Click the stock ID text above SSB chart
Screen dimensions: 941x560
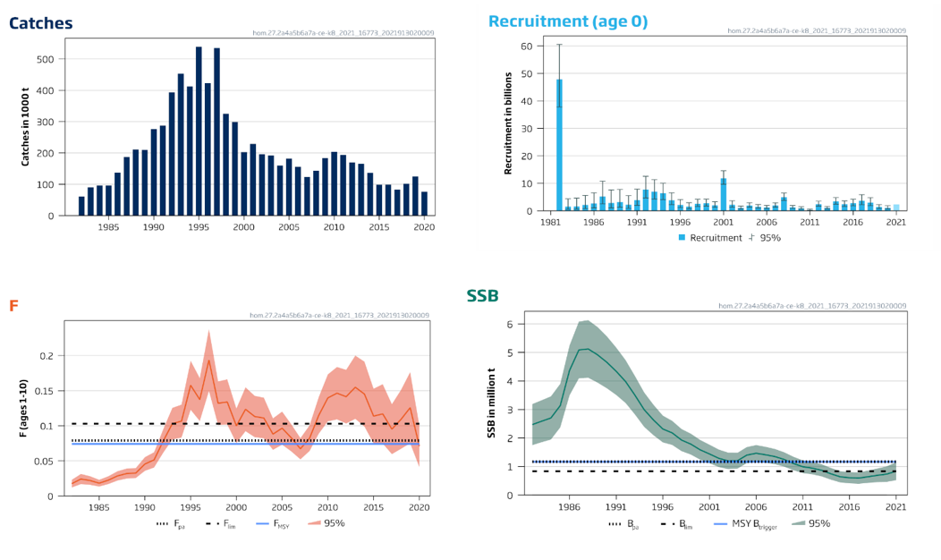812,306
